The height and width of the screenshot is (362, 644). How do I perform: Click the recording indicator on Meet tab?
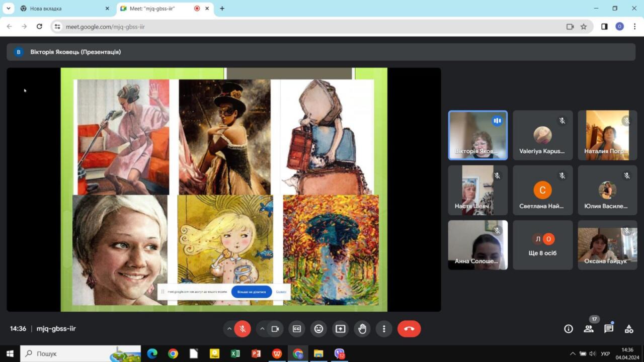[197, 9]
